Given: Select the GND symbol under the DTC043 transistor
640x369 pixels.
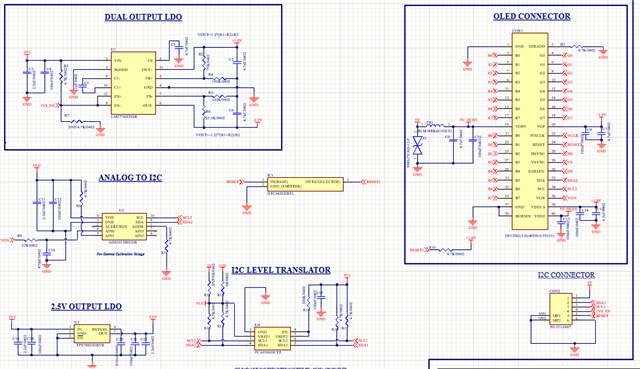Looking at the screenshot, I should (x=247, y=209).
